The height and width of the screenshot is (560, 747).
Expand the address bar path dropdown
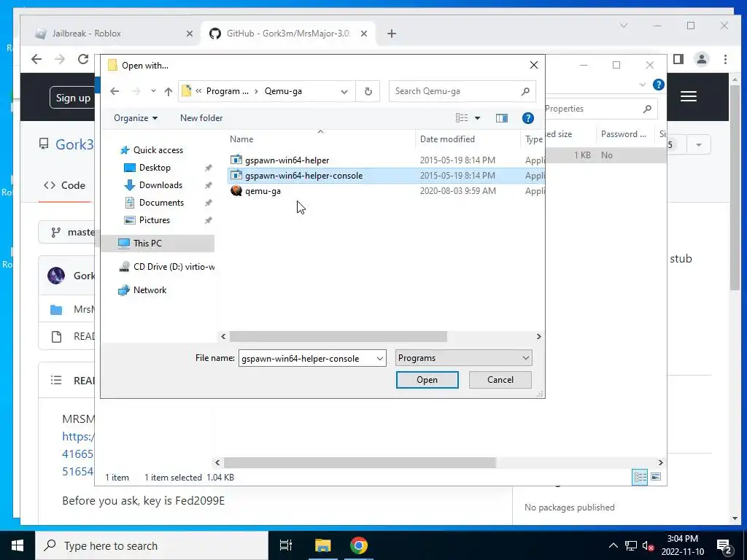344,91
